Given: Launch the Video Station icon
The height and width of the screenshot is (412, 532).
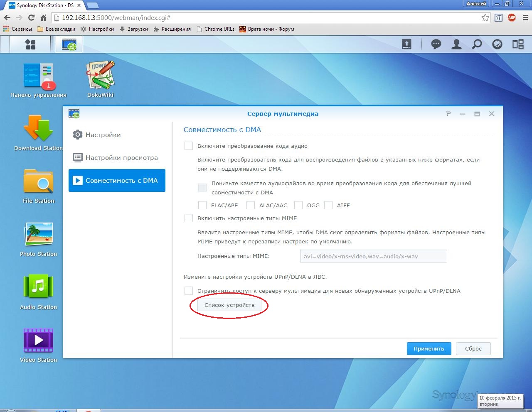Looking at the screenshot, I should point(38,341).
